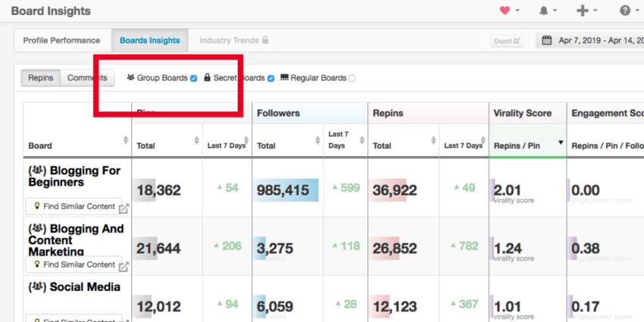
Task: Uncheck the Secret Boards checkbox
Action: pos(270,78)
